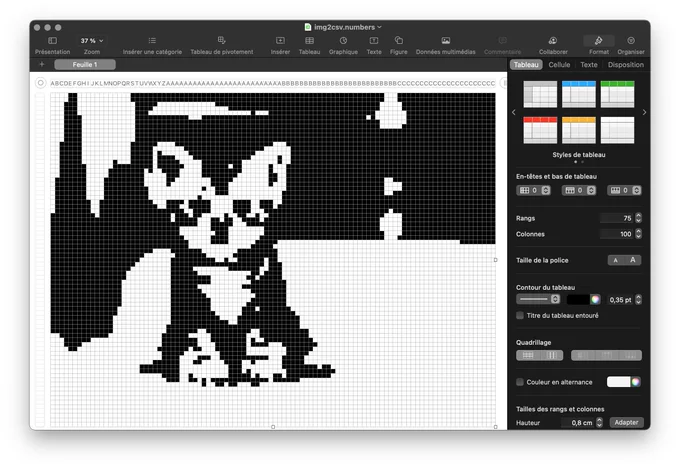Click the black outline color swatch
Image resolution: width=680 pixels, height=469 pixels.
coord(578,299)
